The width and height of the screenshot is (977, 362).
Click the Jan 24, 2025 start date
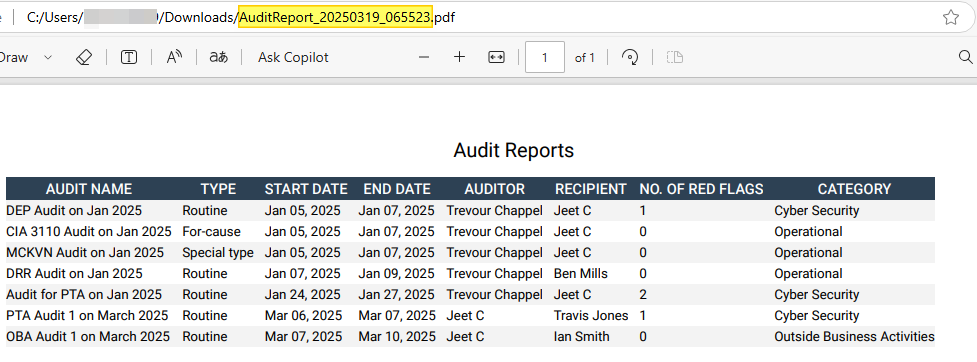pyautogui.click(x=303, y=295)
